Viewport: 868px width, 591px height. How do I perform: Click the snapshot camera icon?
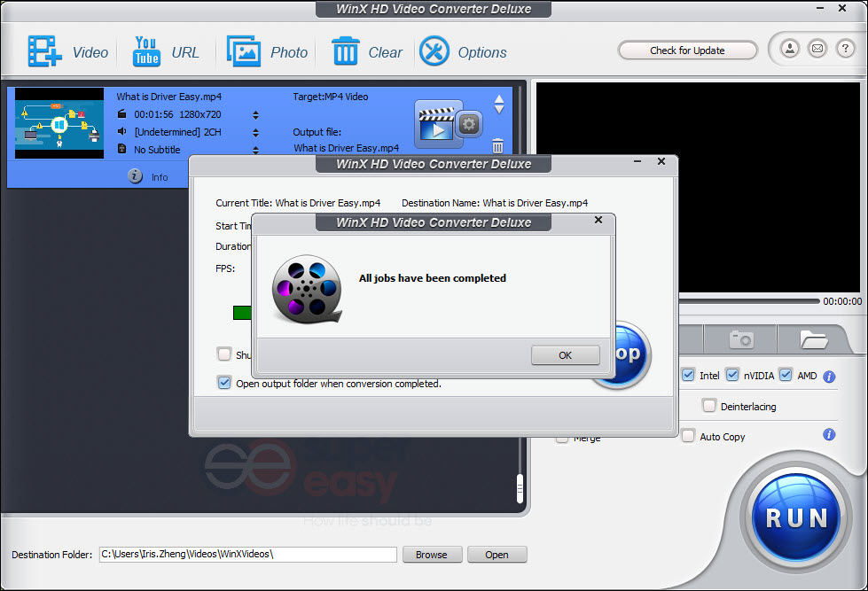tap(741, 339)
